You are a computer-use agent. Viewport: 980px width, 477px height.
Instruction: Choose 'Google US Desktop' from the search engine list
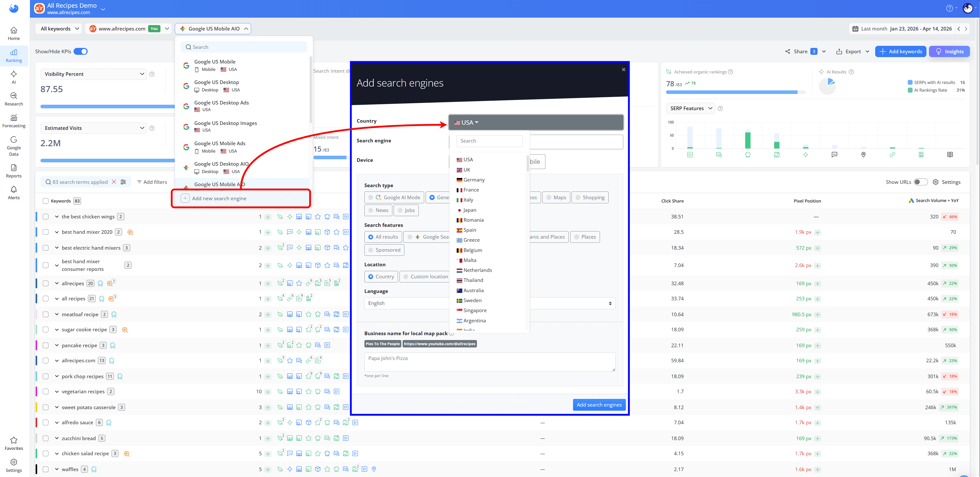[x=216, y=86]
